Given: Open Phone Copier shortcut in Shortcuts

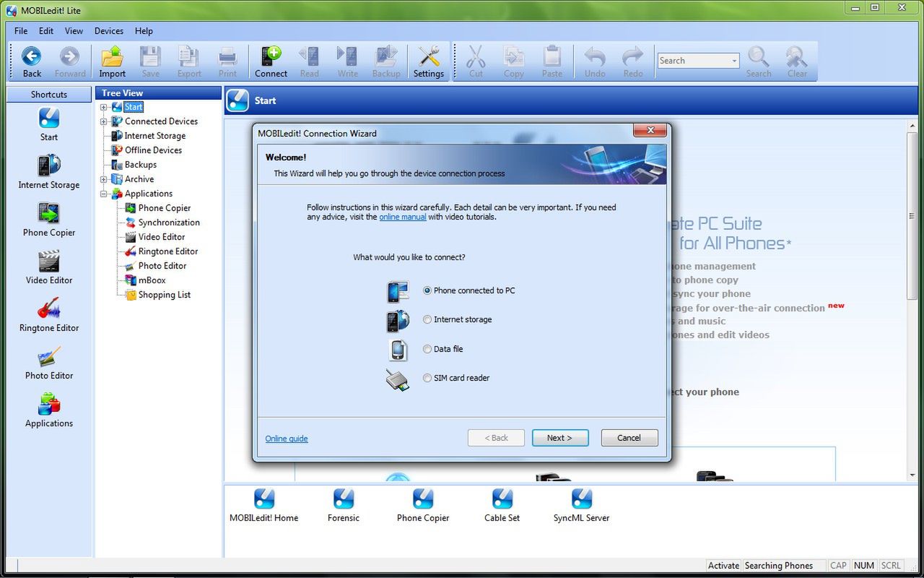Looking at the screenshot, I should tap(49, 220).
